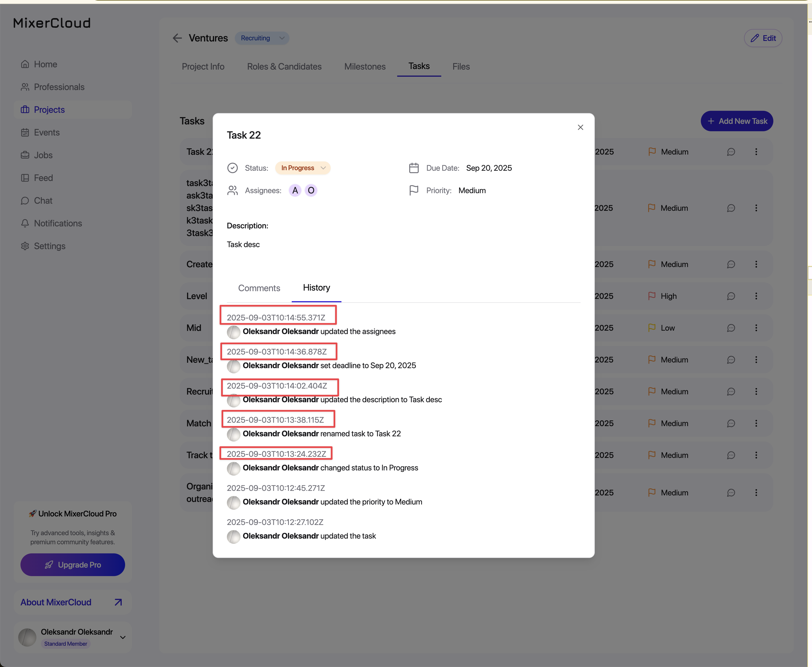Screen dimensions: 812x667
Task: Click the Chat bubble in sidebar
Action: pos(25,201)
